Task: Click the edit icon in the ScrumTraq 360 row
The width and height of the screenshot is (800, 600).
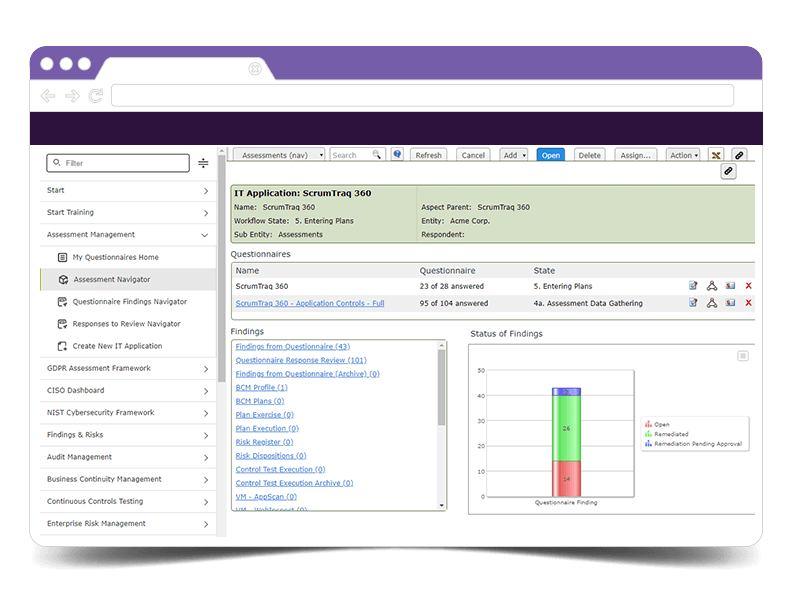Action: click(x=693, y=286)
